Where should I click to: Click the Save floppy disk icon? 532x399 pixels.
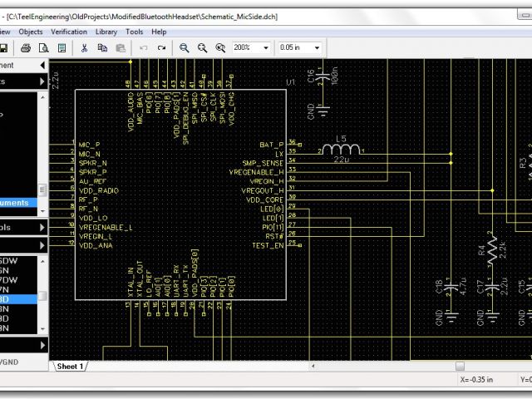(4, 48)
